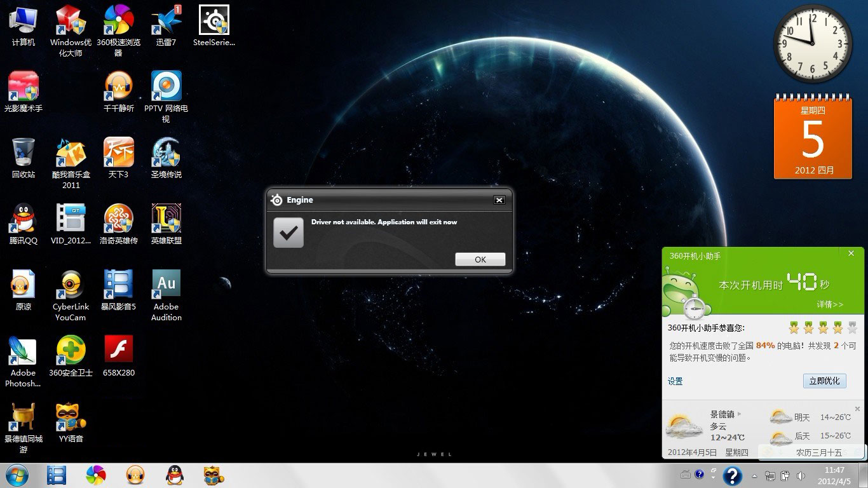This screenshot has height=488, width=868.
Task: Select the 酷我音乐盒 2011 desktop icon
Action: point(71,163)
